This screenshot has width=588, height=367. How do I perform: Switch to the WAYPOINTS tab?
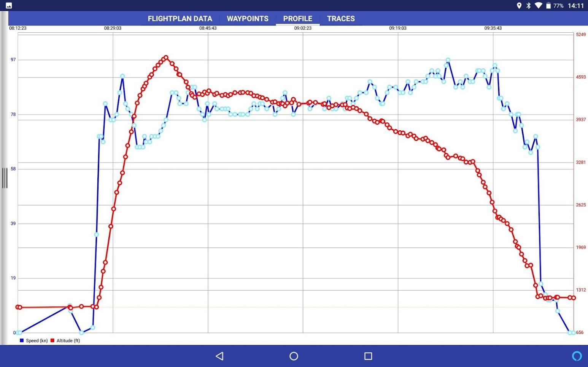[x=248, y=19]
